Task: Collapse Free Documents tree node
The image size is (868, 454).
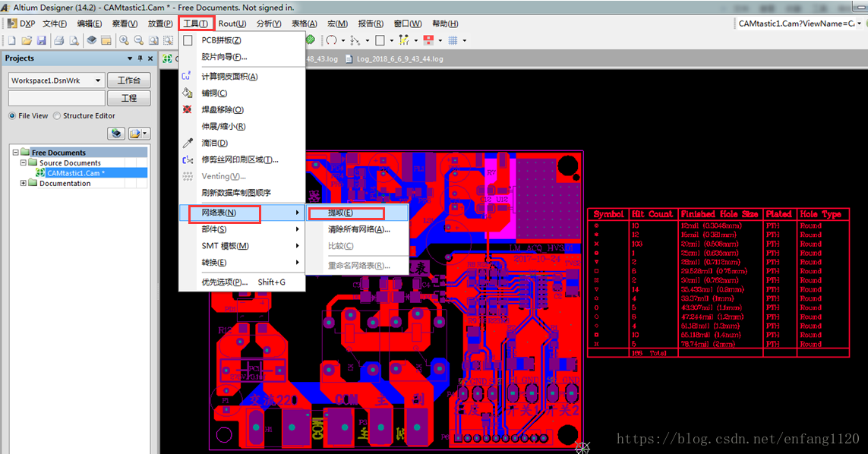Action: pyautogui.click(x=15, y=153)
